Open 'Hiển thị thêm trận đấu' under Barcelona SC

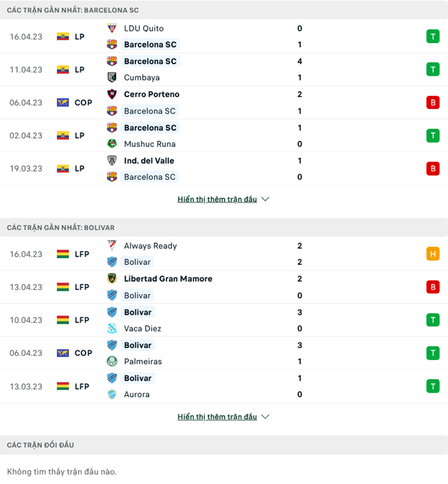(217, 199)
